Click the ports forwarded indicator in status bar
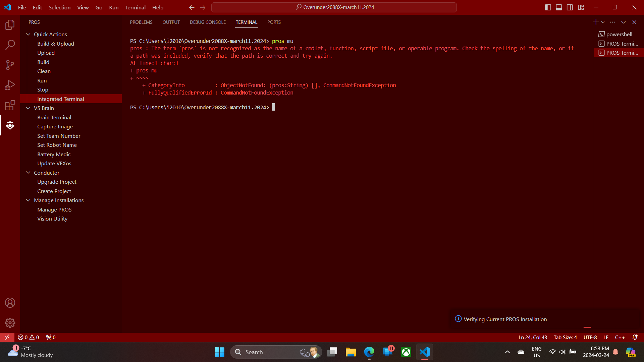 pos(51,337)
